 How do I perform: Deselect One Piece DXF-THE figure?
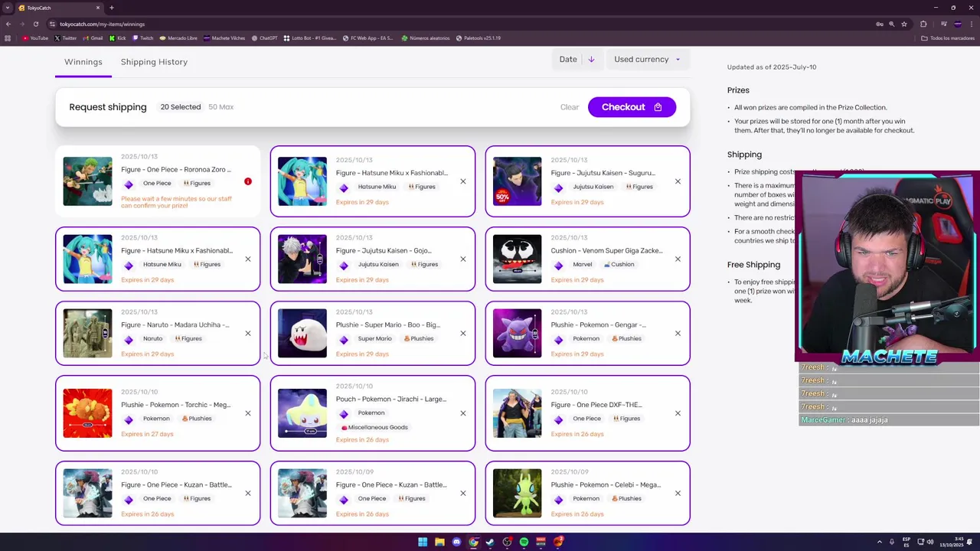pos(678,413)
